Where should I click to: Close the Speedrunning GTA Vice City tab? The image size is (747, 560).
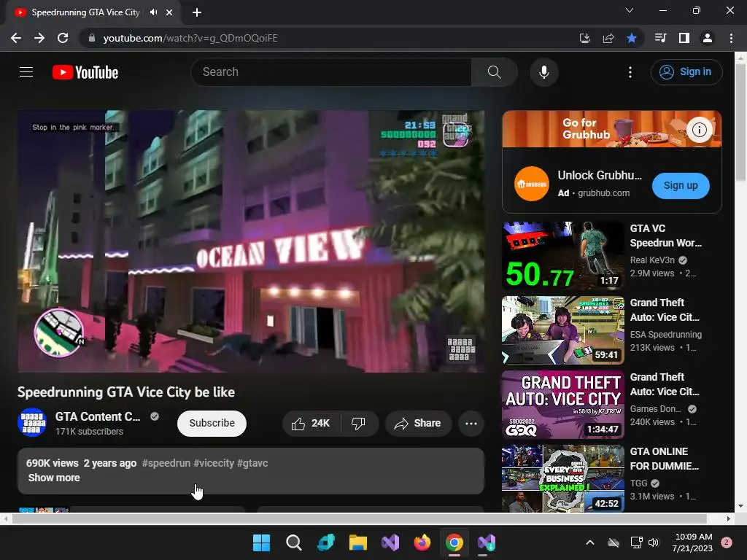tap(169, 12)
